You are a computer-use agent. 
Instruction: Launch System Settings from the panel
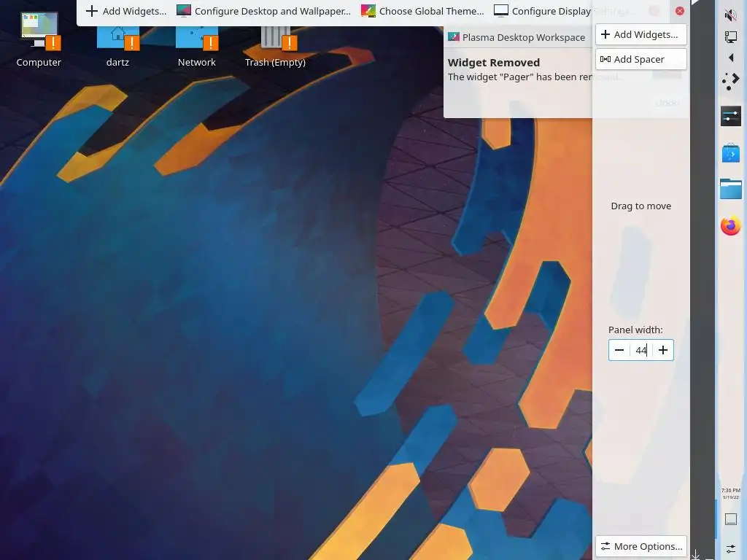[x=731, y=116]
